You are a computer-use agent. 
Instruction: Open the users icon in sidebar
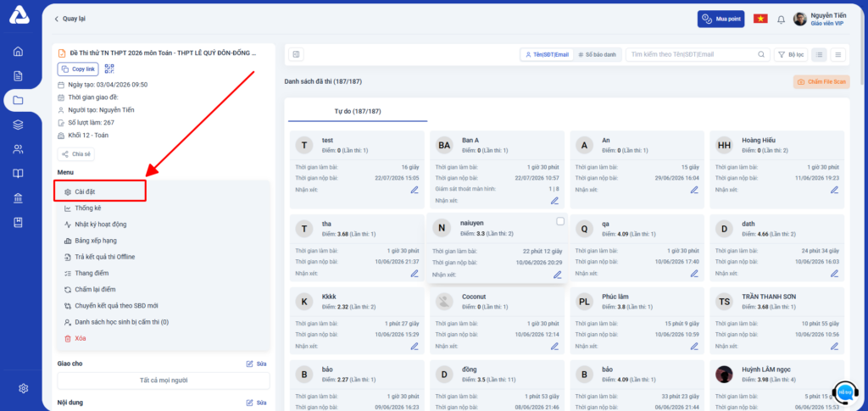coord(19,149)
